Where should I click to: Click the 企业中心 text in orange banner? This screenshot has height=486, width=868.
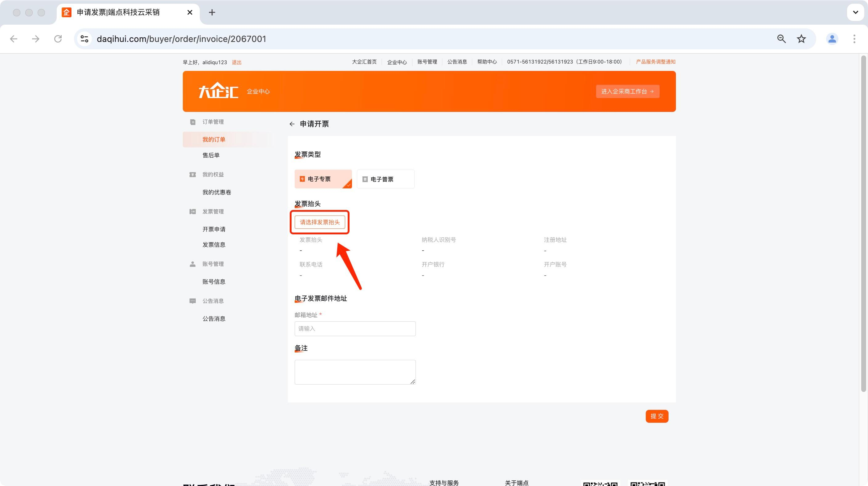[258, 91]
